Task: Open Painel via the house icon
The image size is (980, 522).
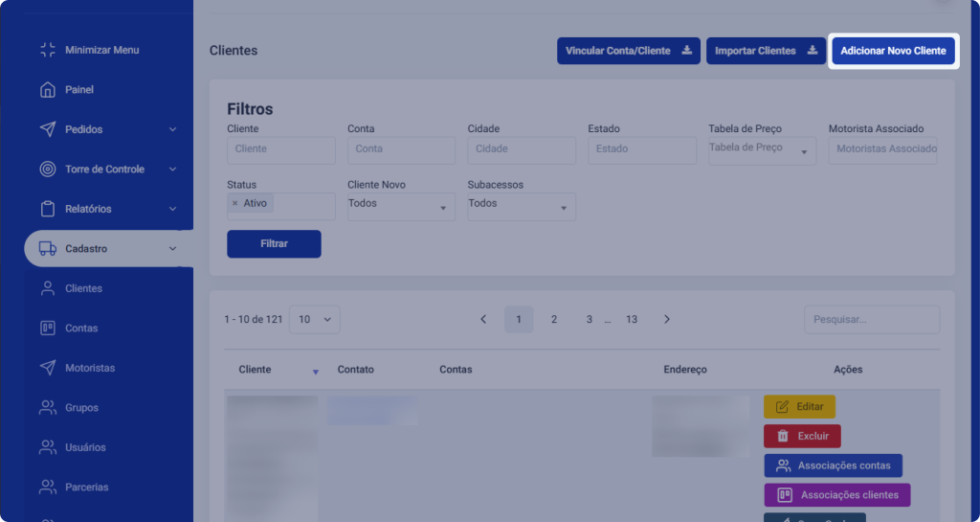Action: tap(47, 90)
